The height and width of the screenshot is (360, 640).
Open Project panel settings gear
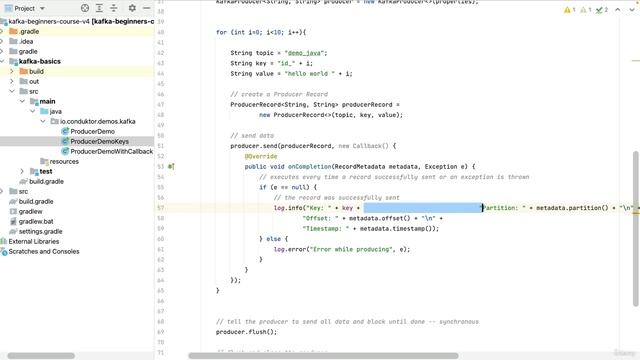(132, 8)
